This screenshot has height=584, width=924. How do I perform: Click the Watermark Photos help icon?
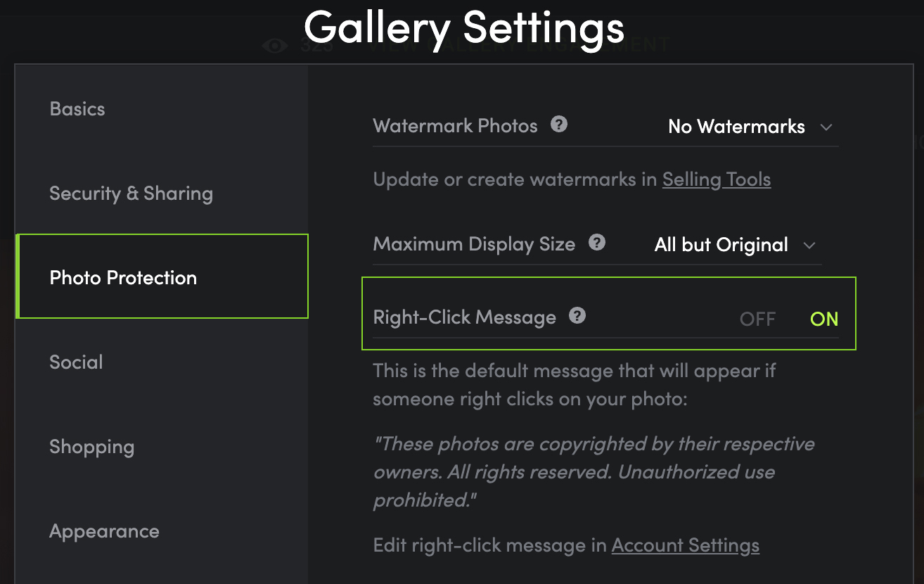pos(559,125)
